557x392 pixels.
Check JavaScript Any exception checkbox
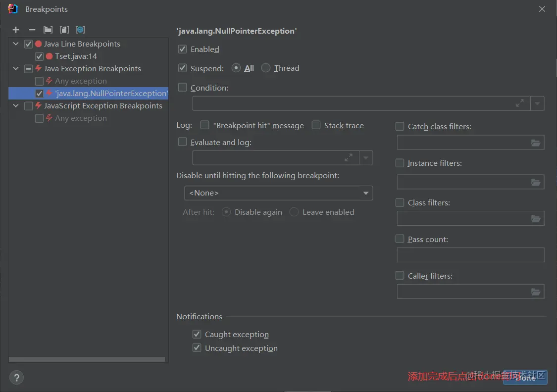[40, 118]
